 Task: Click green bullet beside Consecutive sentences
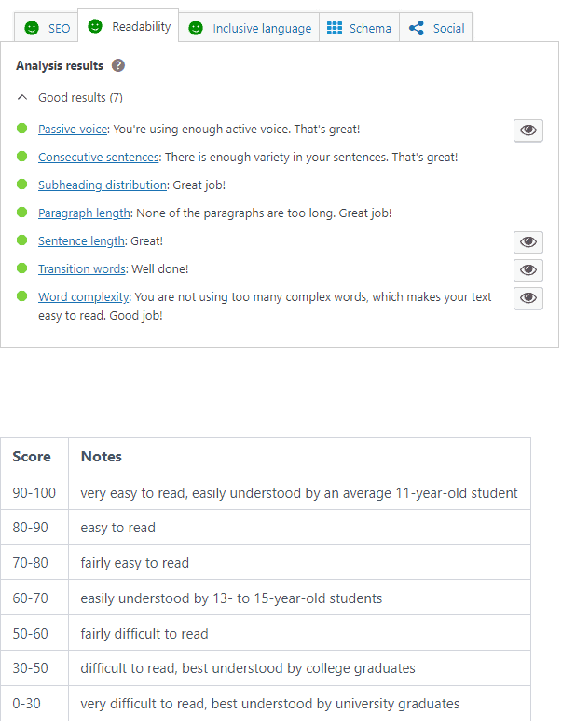click(21, 156)
